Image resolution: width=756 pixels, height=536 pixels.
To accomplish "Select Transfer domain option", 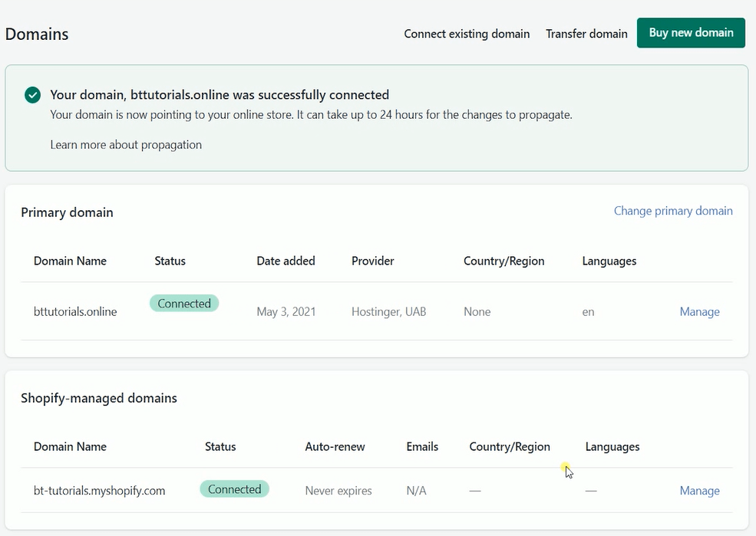I will click(x=586, y=34).
